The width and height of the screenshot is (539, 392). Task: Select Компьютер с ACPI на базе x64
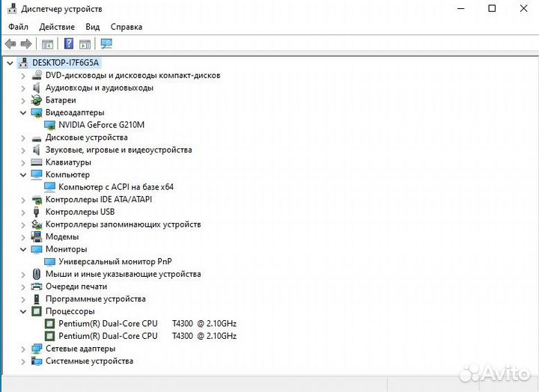click(x=116, y=187)
